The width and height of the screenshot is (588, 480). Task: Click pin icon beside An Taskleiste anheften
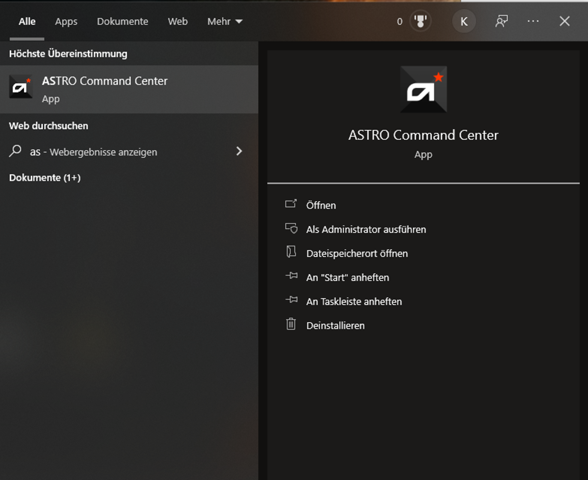point(291,300)
